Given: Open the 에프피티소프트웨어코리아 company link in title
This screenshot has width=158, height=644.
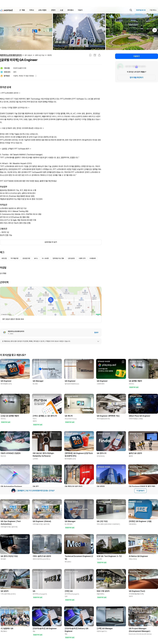Looking at the screenshot, I should (x=11, y=55).
